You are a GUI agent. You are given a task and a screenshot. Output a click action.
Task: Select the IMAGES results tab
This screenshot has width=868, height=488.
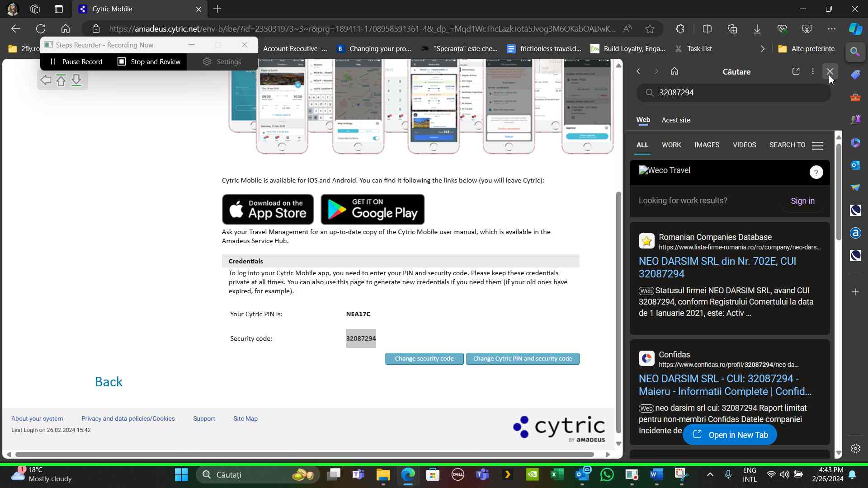[x=707, y=145]
